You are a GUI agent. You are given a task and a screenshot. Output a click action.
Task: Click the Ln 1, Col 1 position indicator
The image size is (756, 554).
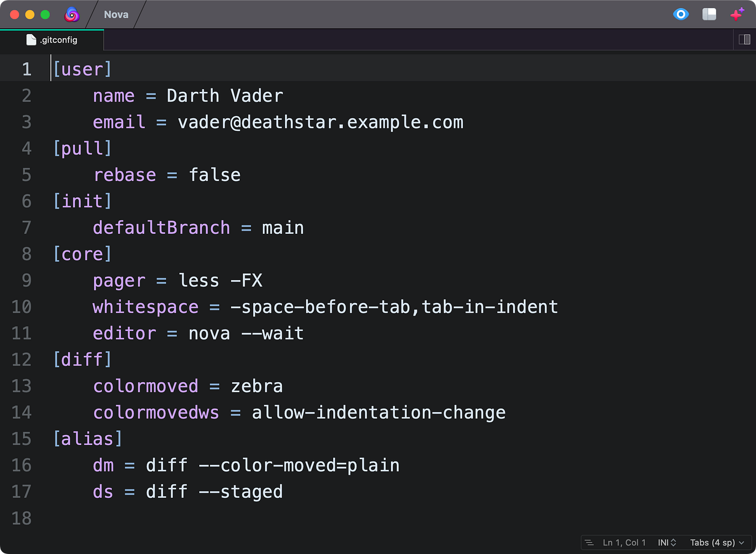(x=624, y=543)
